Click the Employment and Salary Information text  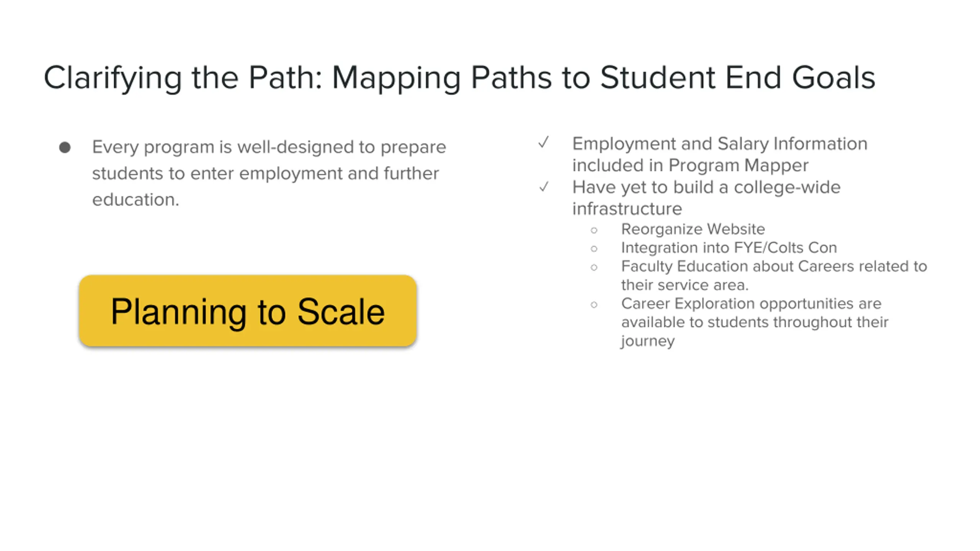click(720, 144)
